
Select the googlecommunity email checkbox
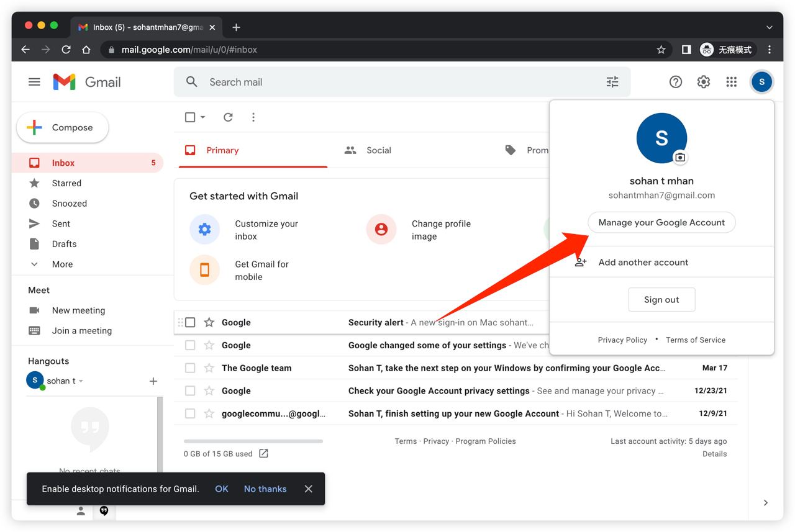pos(190,413)
